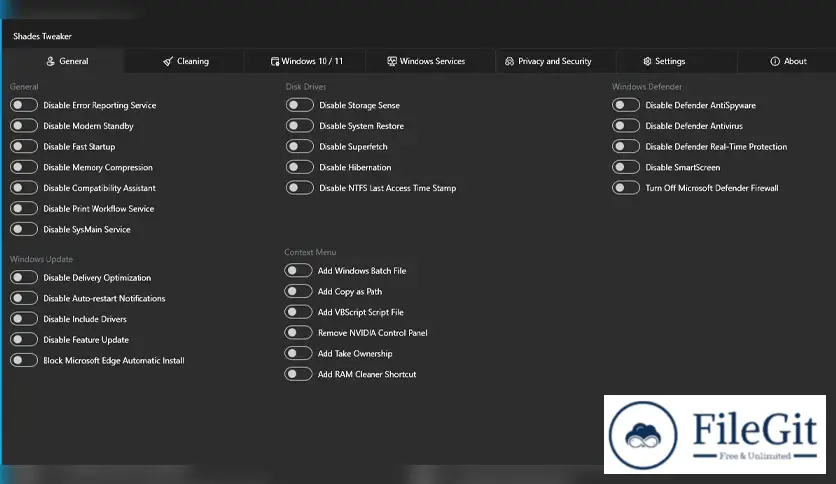
Task: Toggle Disable Memory Compression
Action: [x=24, y=167]
